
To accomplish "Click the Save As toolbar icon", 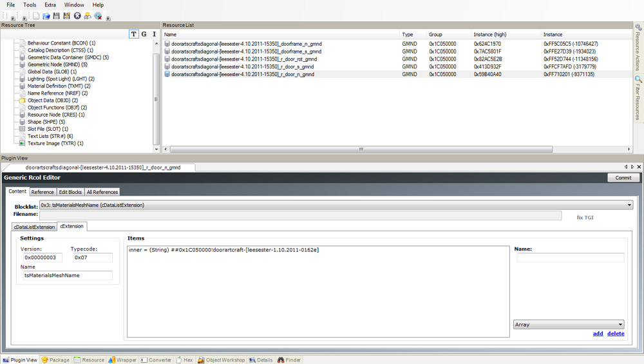I will [67, 15].
